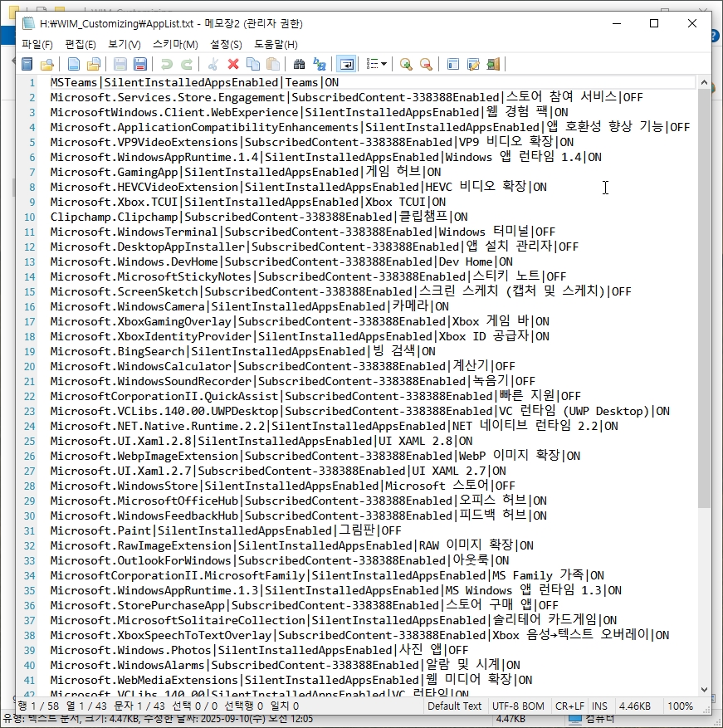723x728 pixels.
Task: Click 'MicrosoftCorporationII.QuickAssist' on line 22
Action: pos(164,396)
